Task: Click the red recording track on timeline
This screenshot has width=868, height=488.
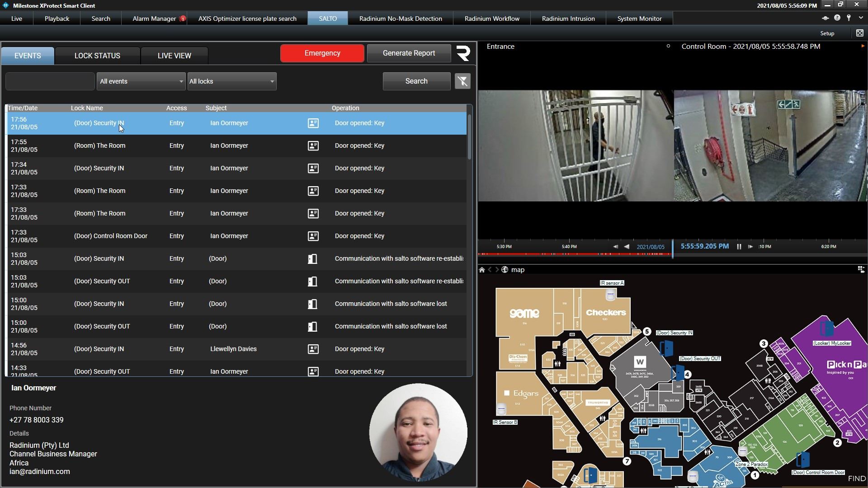Action: click(x=574, y=254)
